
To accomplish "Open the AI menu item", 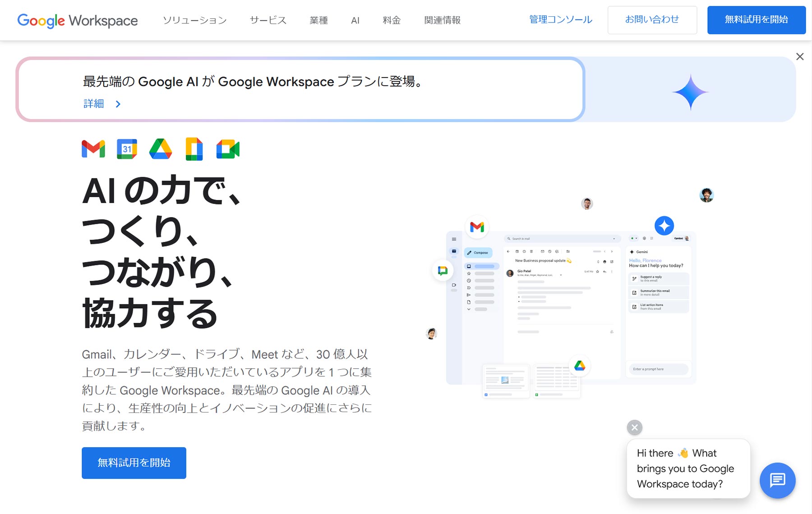I will point(355,20).
